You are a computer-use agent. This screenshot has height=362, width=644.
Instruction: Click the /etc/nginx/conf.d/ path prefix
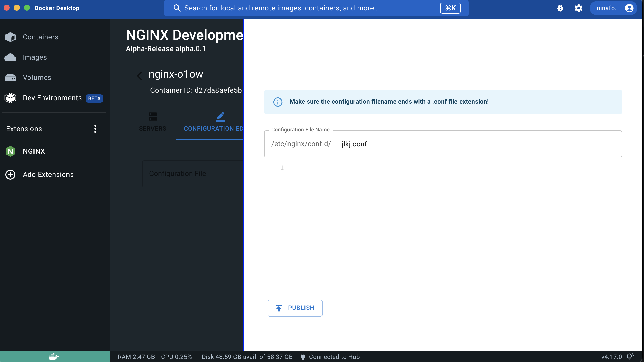(x=301, y=144)
